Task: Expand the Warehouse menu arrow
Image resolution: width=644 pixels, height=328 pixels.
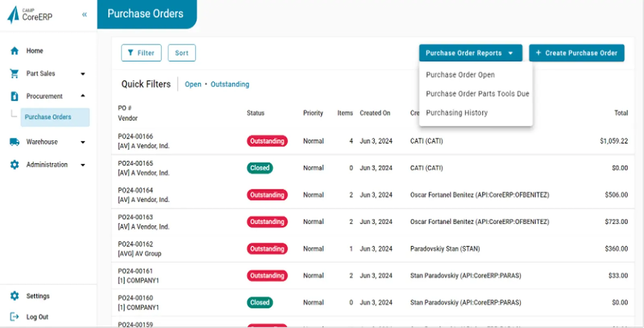Action: click(83, 142)
